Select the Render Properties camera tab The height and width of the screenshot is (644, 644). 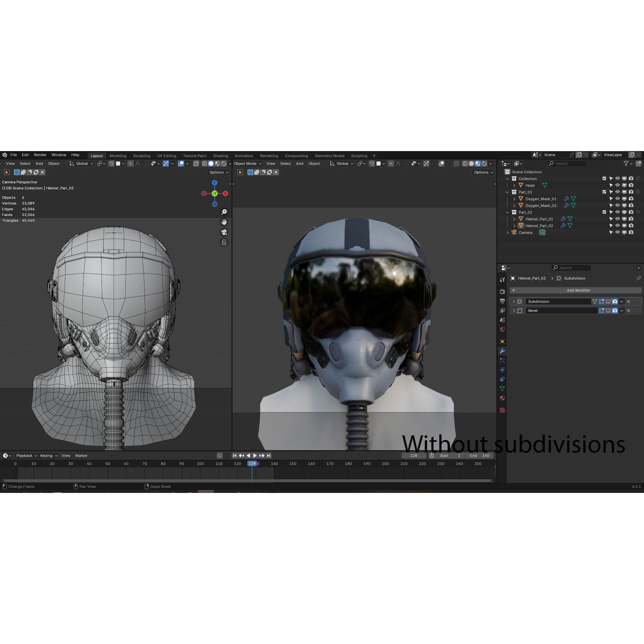(x=502, y=291)
